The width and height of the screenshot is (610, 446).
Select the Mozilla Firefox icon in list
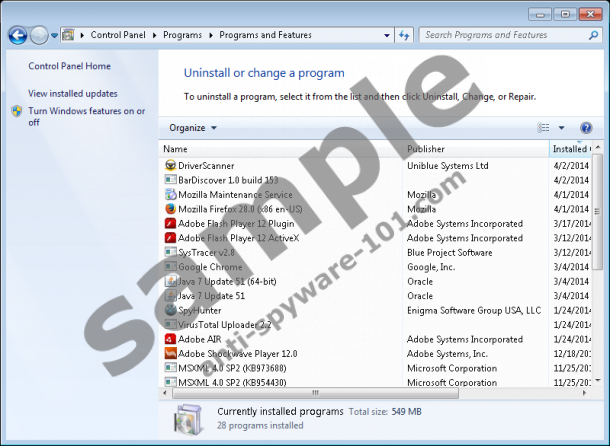170,209
